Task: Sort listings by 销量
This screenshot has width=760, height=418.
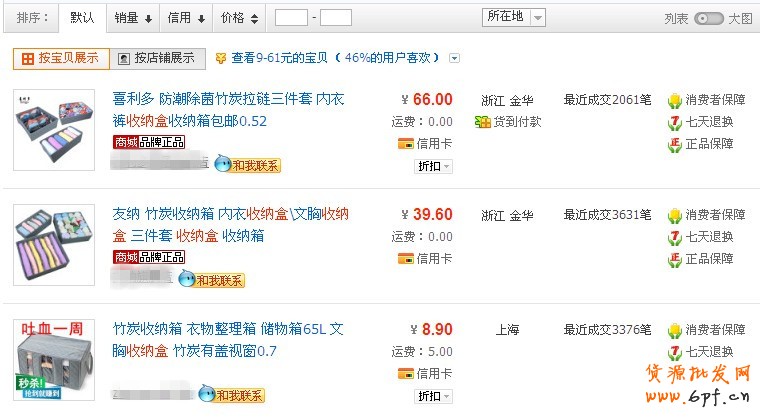Action: 133,18
